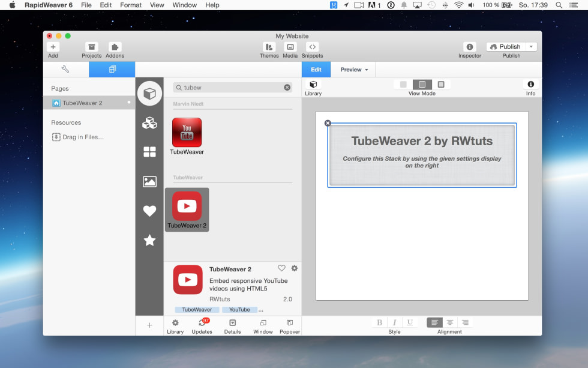Select the multiple cubes category icon

tap(149, 123)
